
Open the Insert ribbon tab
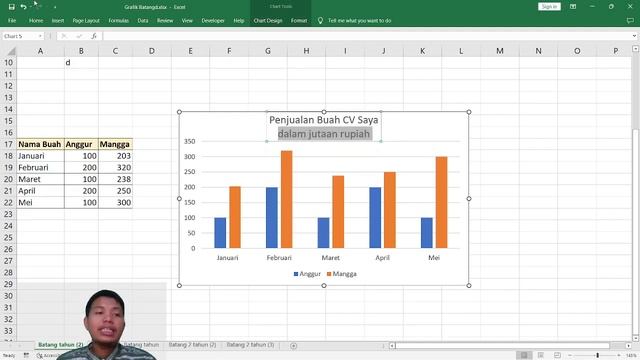(x=58, y=20)
